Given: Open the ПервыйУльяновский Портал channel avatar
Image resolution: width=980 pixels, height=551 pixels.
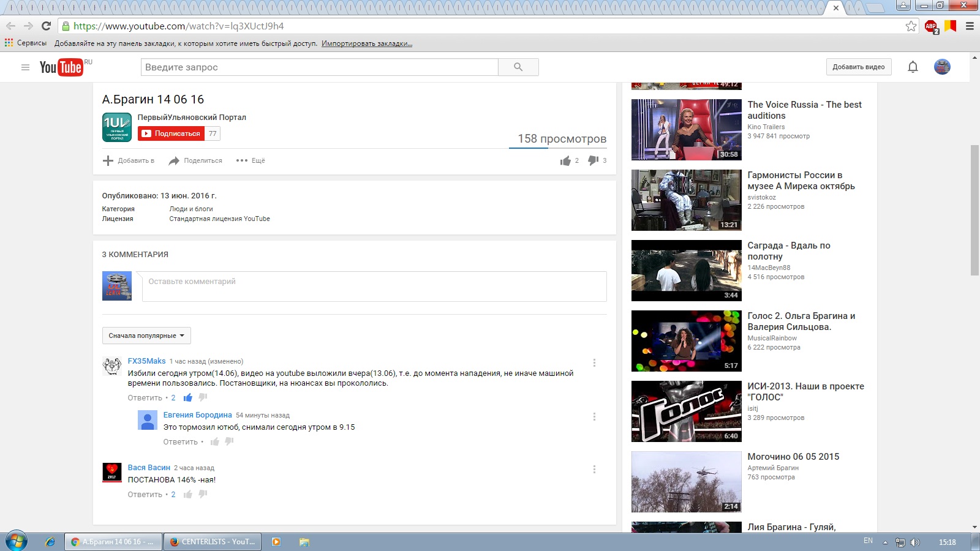Looking at the screenshot, I should point(117,127).
